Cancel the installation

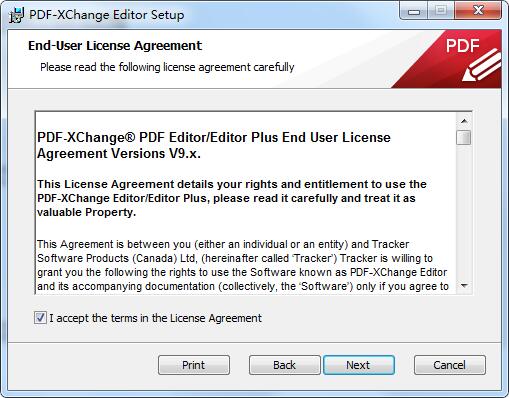(450, 365)
